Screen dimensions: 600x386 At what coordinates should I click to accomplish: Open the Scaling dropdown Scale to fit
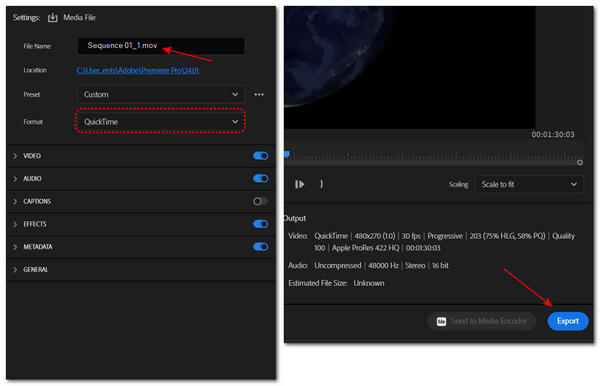(529, 184)
